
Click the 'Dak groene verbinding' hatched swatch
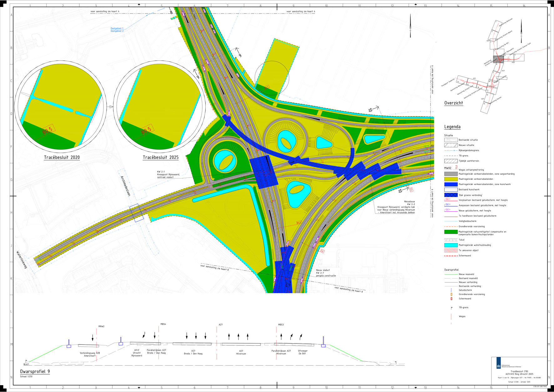click(x=451, y=195)
